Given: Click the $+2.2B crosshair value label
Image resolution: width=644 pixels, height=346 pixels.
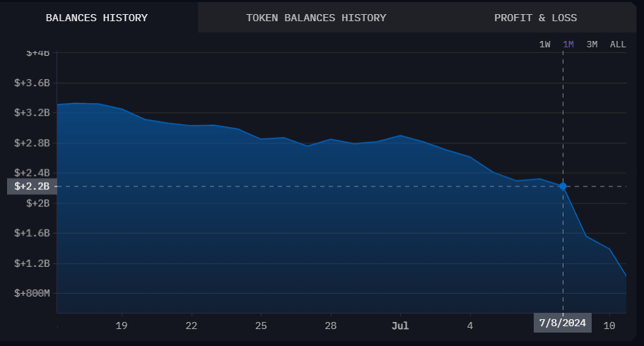Looking at the screenshot, I should click(32, 186).
